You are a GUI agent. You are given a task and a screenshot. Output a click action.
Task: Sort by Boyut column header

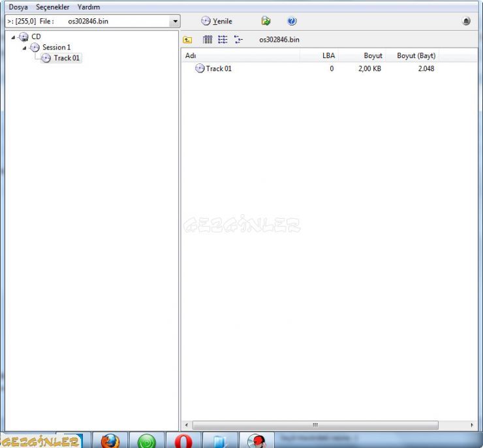362,56
